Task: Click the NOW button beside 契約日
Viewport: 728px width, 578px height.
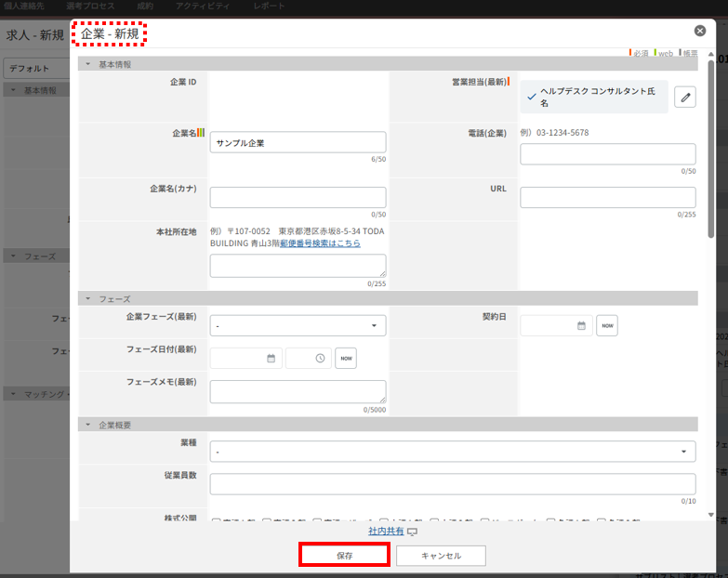Action: click(607, 325)
